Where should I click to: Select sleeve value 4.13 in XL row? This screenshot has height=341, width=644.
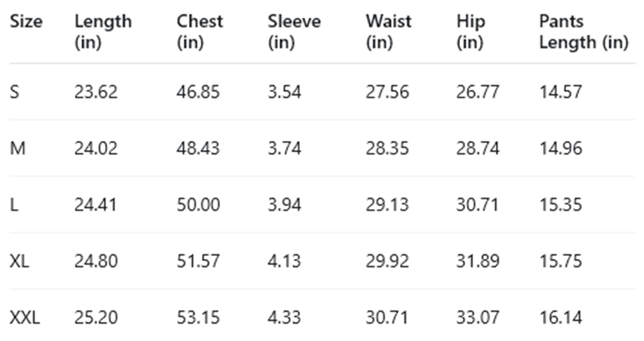[x=285, y=261]
